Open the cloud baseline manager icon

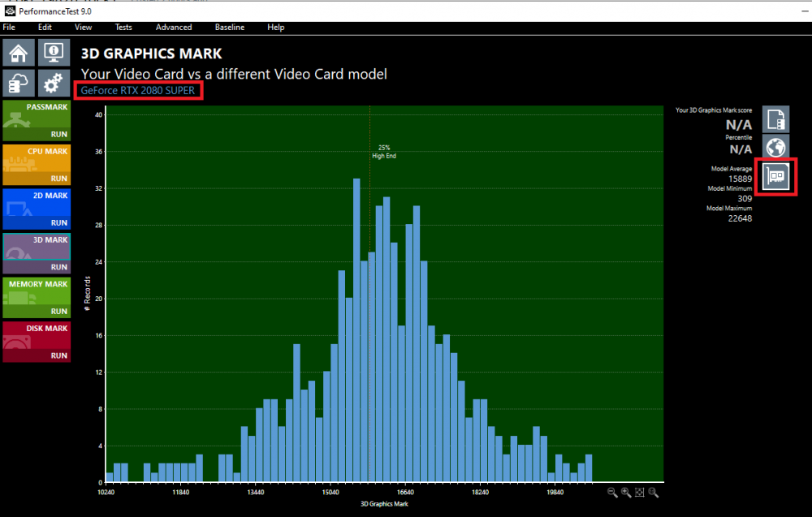pos(19,83)
